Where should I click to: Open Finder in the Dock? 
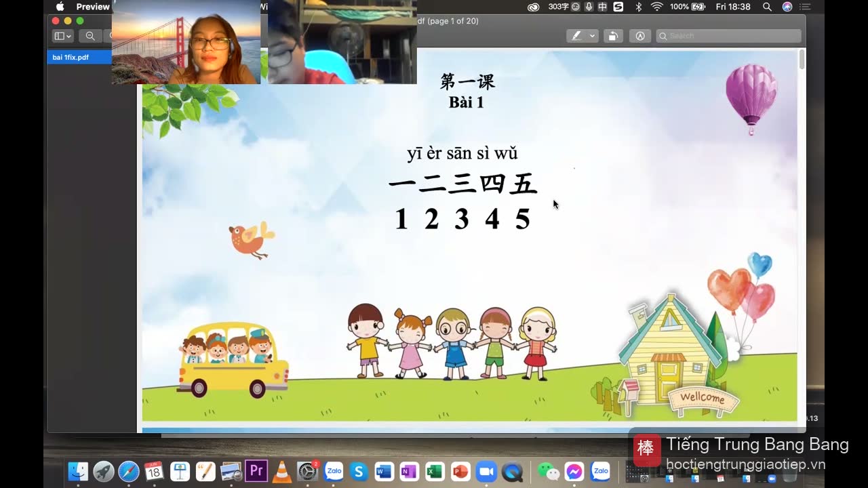coord(78,471)
